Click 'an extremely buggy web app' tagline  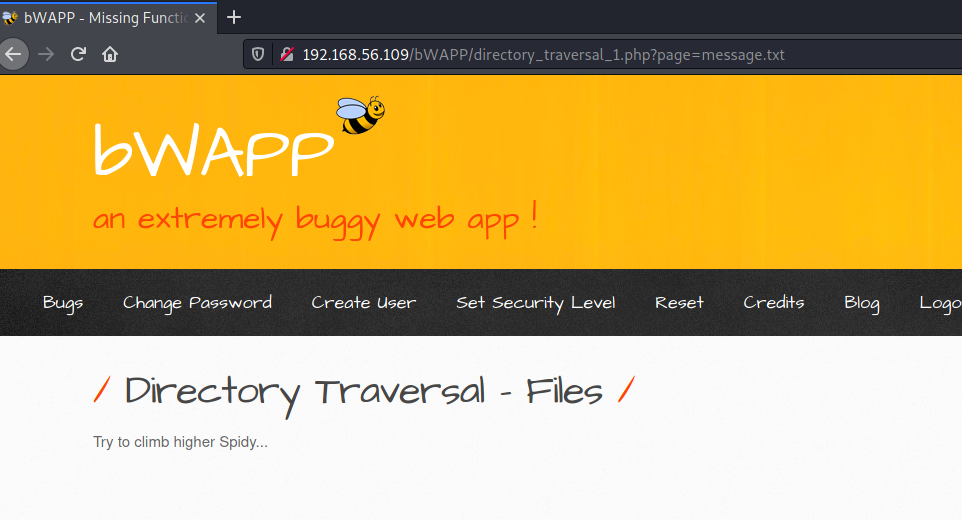pos(315,220)
